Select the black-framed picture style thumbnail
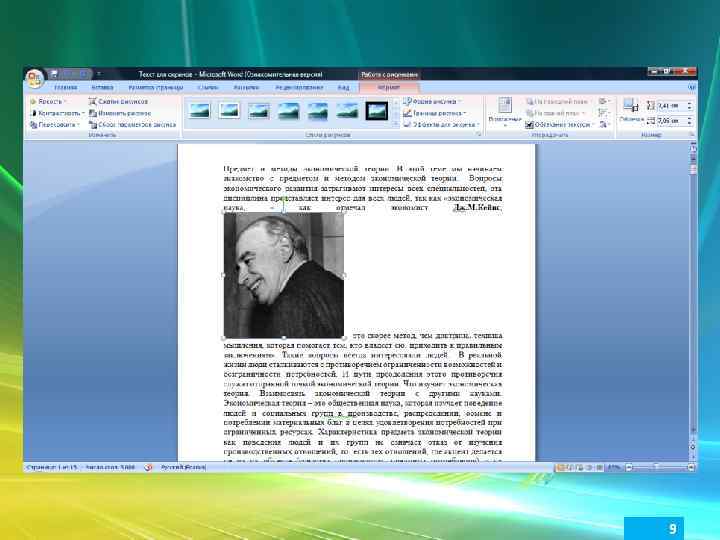 click(377, 111)
